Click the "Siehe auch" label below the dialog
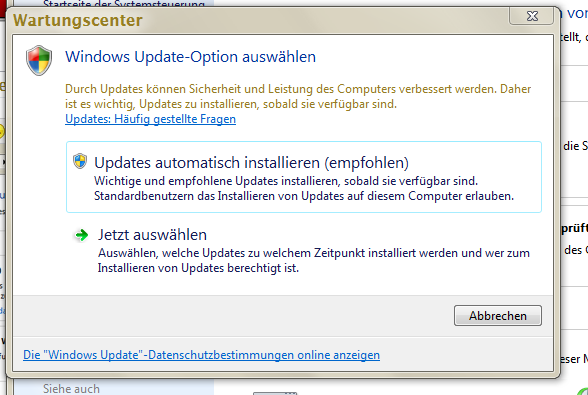This screenshot has width=588, height=395. pyautogui.click(x=71, y=389)
